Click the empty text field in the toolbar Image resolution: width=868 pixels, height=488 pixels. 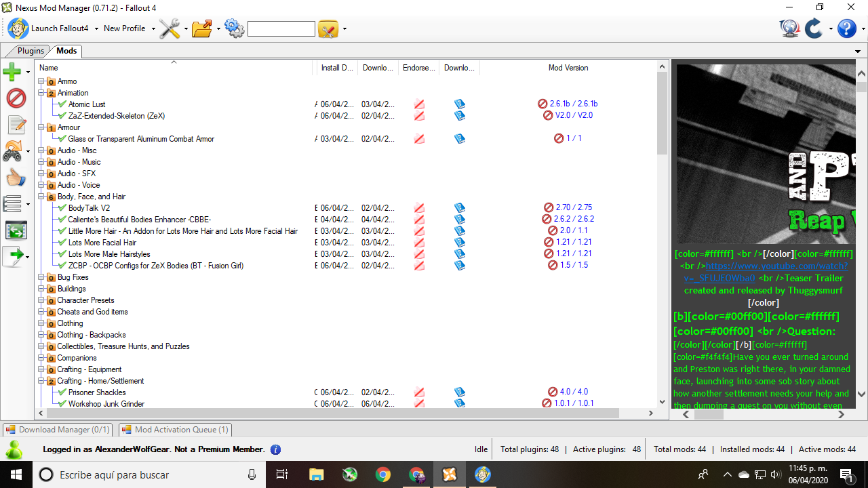tap(281, 28)
